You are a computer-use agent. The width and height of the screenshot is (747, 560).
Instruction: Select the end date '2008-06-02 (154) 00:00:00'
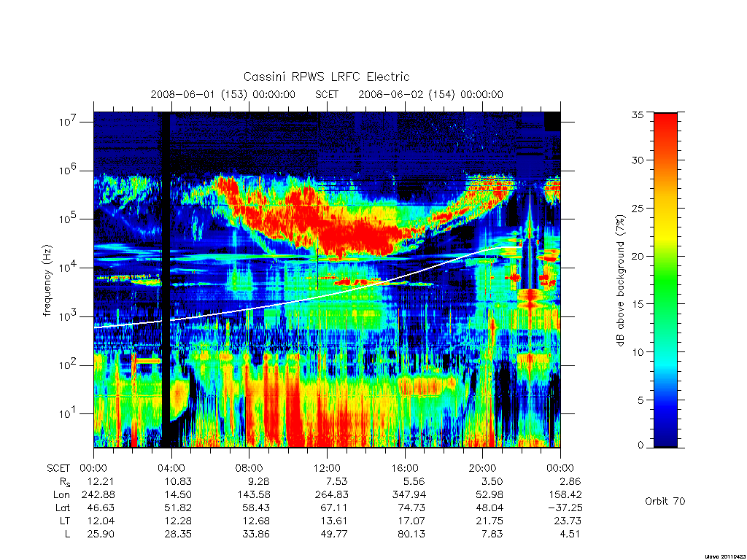[x=430, y=94]
